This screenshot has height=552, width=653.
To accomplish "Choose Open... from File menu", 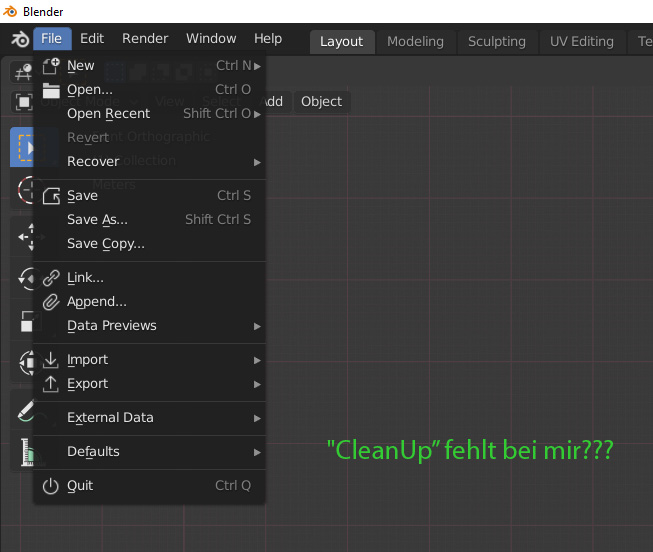I will tap(150, 90).
